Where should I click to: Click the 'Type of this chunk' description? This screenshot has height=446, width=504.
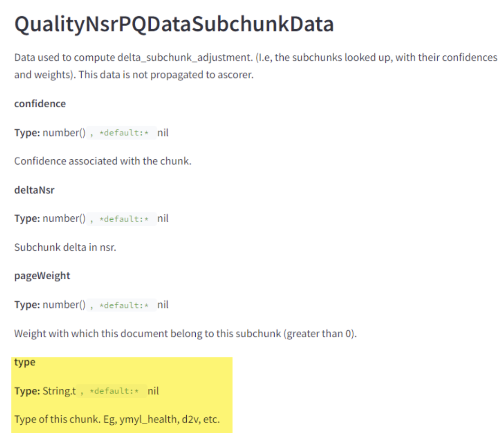[x=117, y=420]
